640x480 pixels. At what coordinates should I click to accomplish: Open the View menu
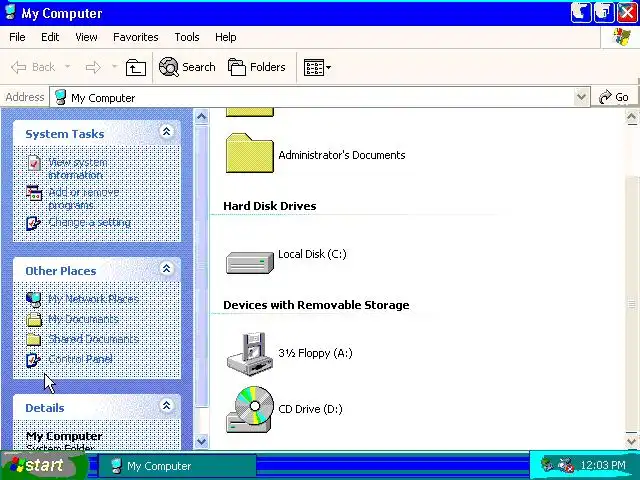pos(86,37)
